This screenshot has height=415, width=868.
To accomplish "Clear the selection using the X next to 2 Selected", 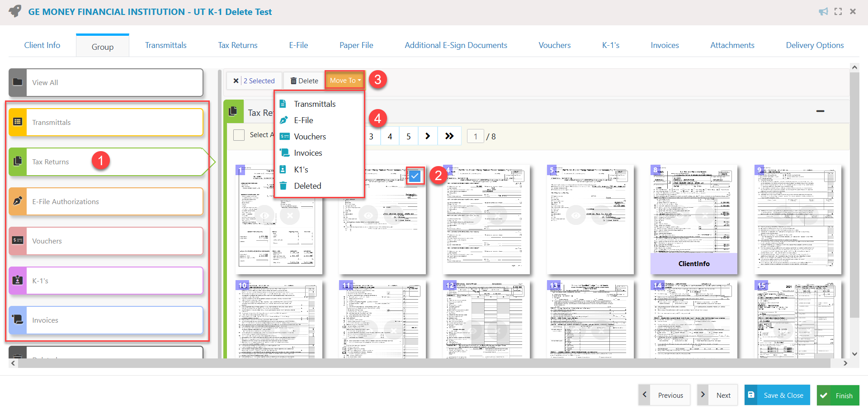I will [x=236, y=81].
